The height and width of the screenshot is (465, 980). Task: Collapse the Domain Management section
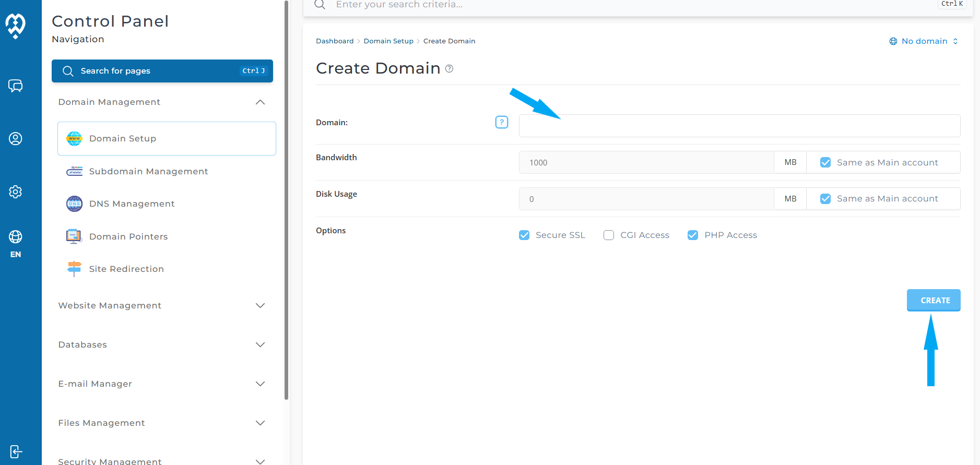[260, 102]
